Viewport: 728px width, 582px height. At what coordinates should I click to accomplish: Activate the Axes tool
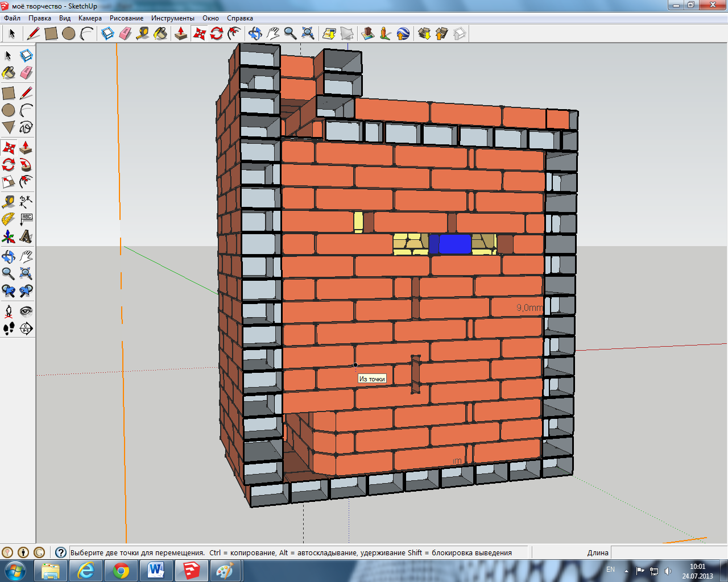(9, 236)
